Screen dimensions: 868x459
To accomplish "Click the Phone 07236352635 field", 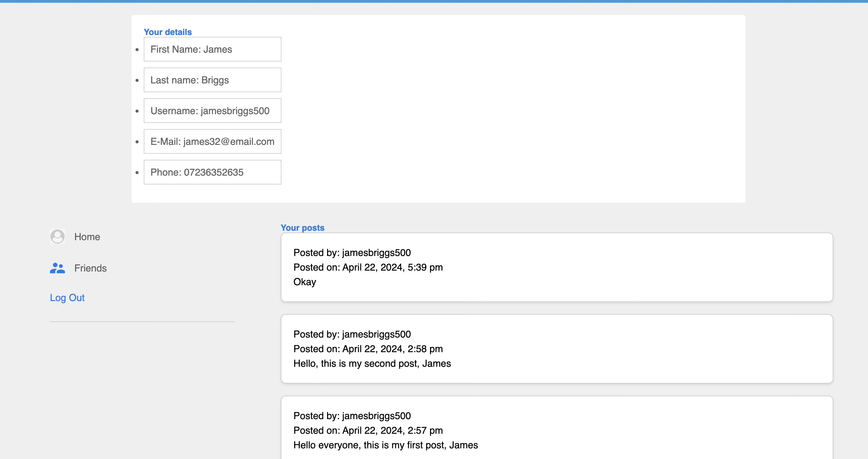I will [212, 172].
